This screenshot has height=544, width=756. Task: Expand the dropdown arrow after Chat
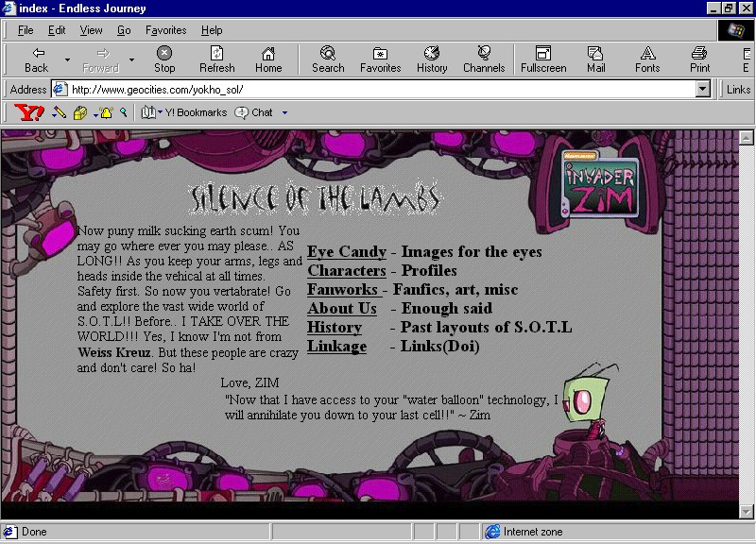284,112
